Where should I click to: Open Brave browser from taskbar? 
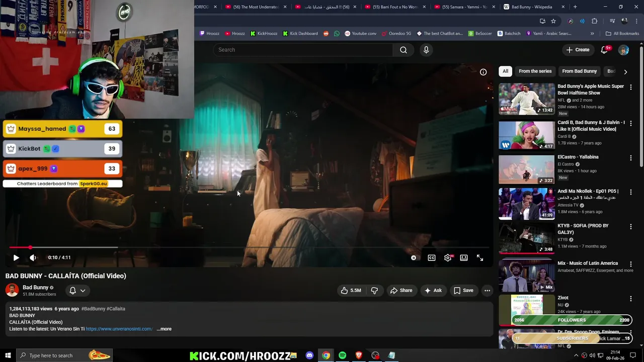click(x=359, y=355)
